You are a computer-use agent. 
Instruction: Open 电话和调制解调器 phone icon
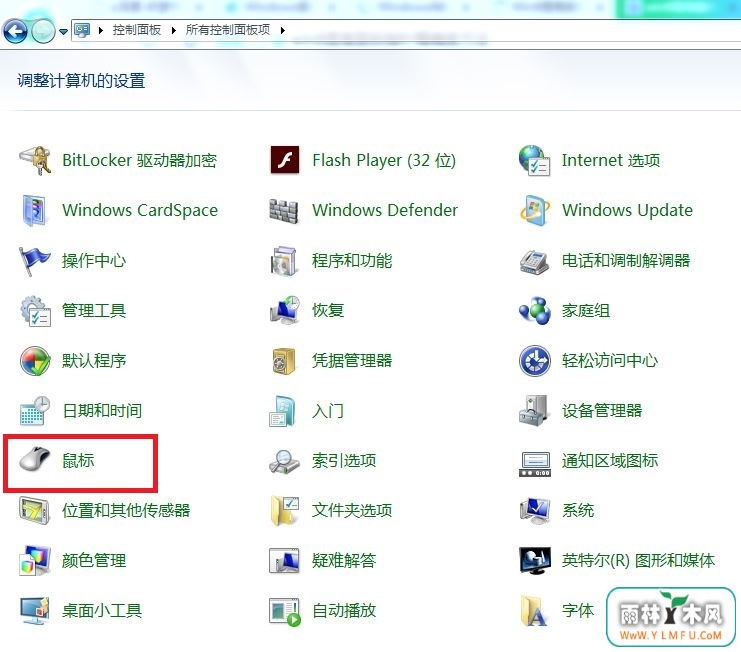(534, 261)
